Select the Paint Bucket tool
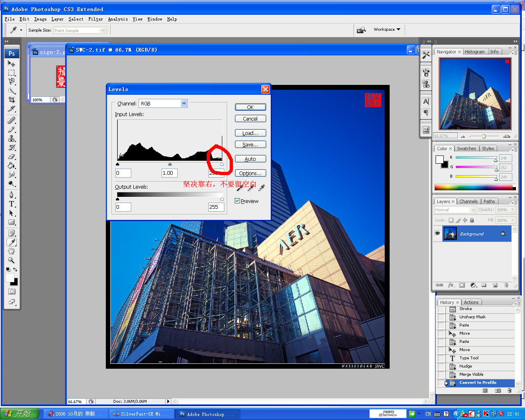Viewport: 525px width, 420px height. tap(11, 165)
